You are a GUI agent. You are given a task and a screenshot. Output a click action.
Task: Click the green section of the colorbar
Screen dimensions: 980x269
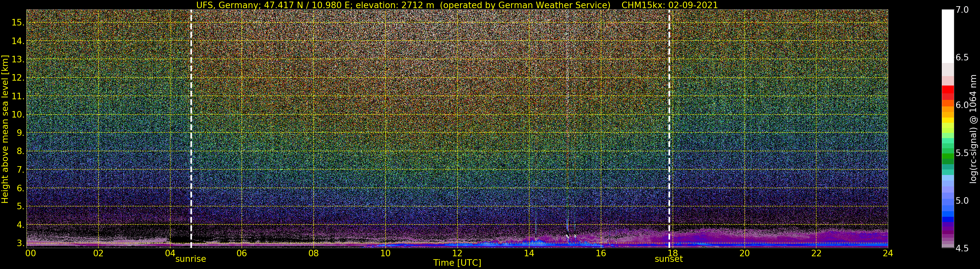pyautogui.click(x=948, y=154)
